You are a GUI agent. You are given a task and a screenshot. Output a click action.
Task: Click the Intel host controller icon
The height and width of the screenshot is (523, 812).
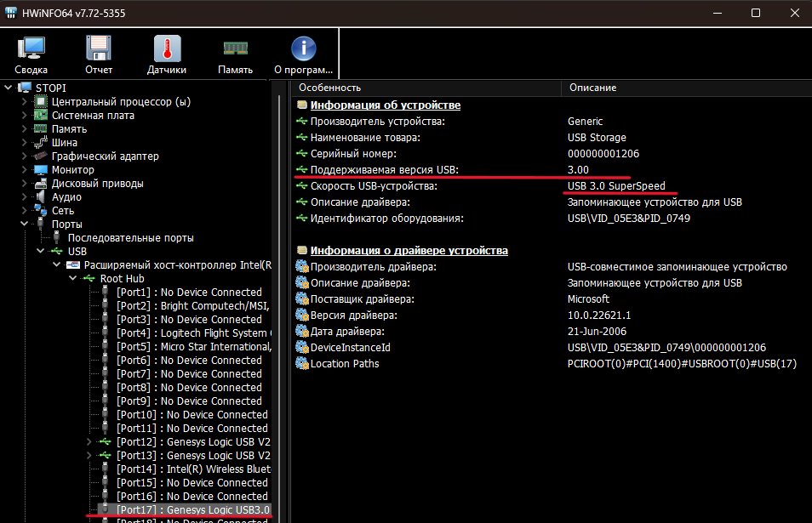[x=73, y=264]
